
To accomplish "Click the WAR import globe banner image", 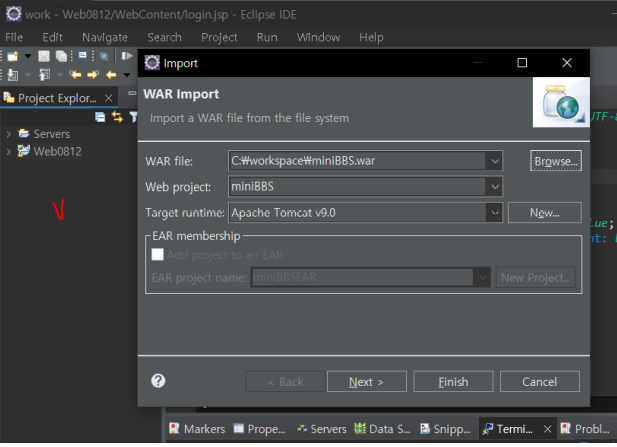I will 561,102.
